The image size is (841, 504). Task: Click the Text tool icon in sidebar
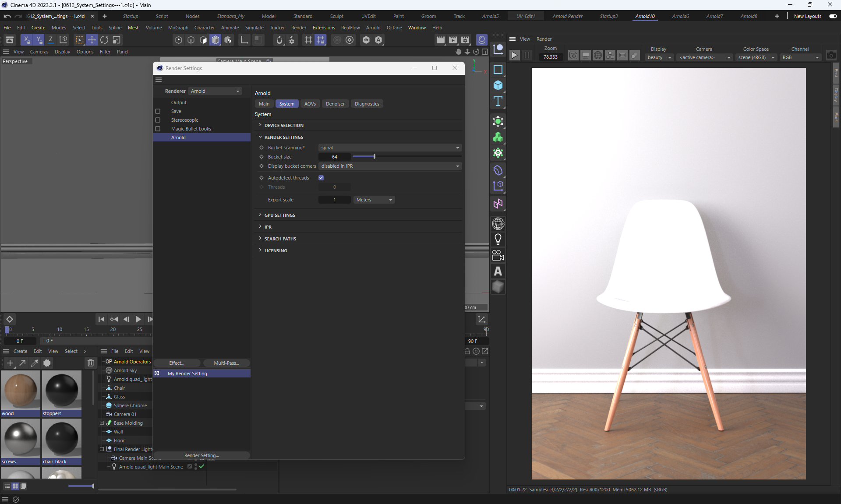click(x=498, y=102)
